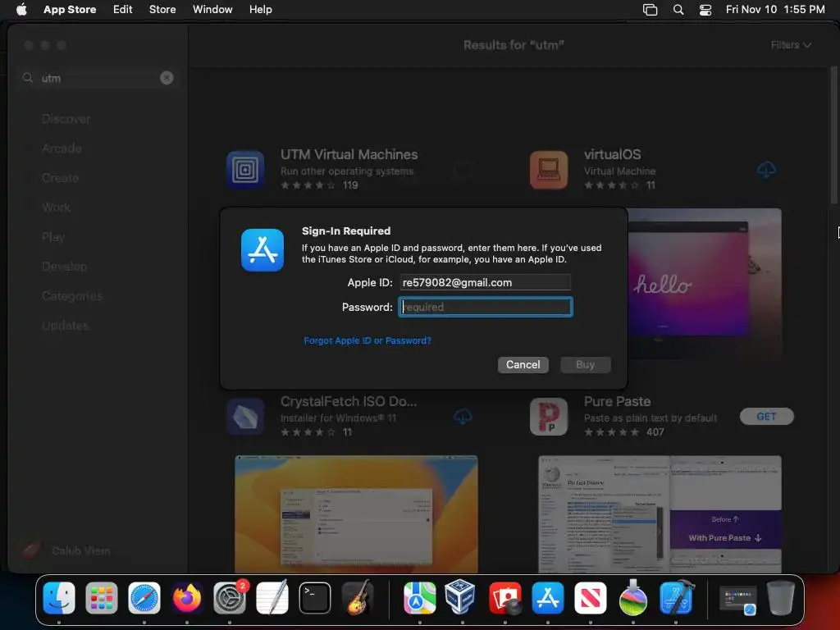Screen dimensions: 840x630
Task: Click into the Apple ID field
Action: [486, 282]
